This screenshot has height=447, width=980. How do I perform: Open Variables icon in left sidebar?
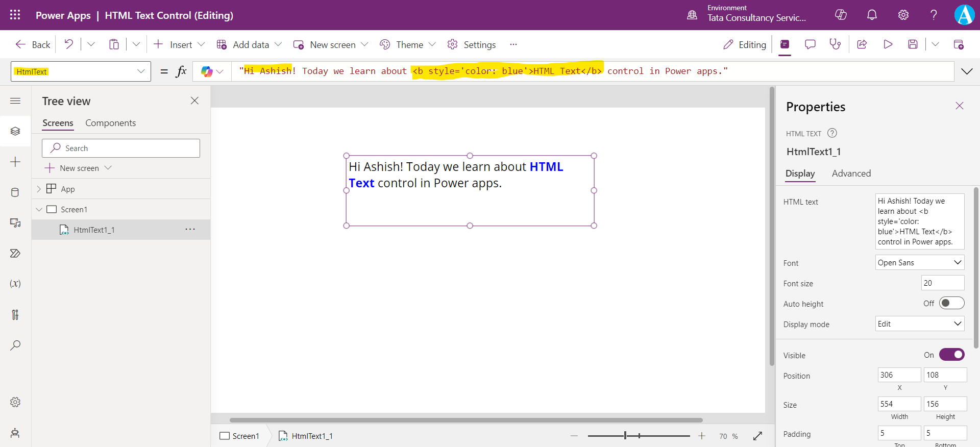[x=15, y=284]
